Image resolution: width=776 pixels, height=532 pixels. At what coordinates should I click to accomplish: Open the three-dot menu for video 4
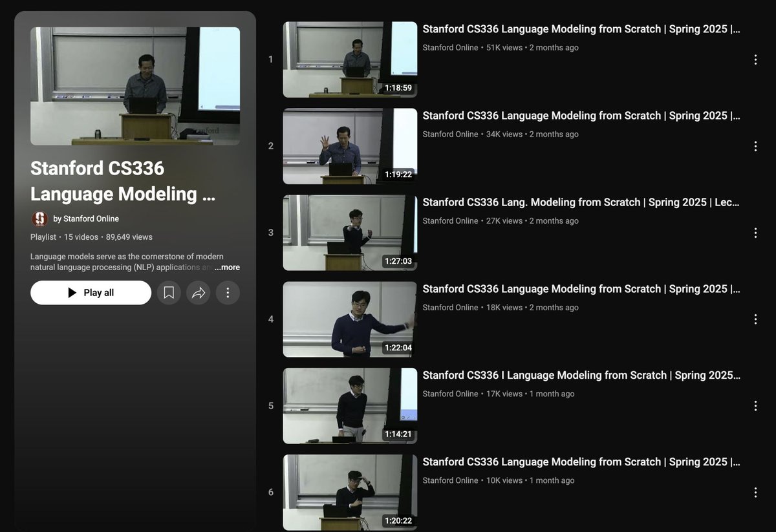[755, 319]
